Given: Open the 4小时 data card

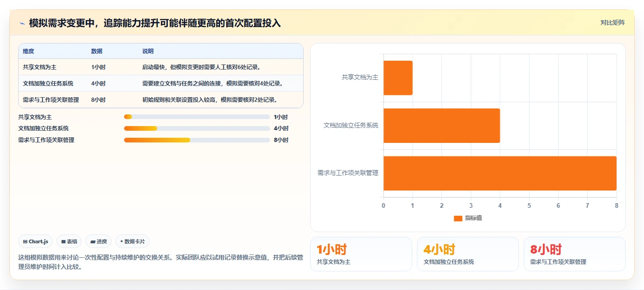Looking at the screenshot, I should (468, 254).
